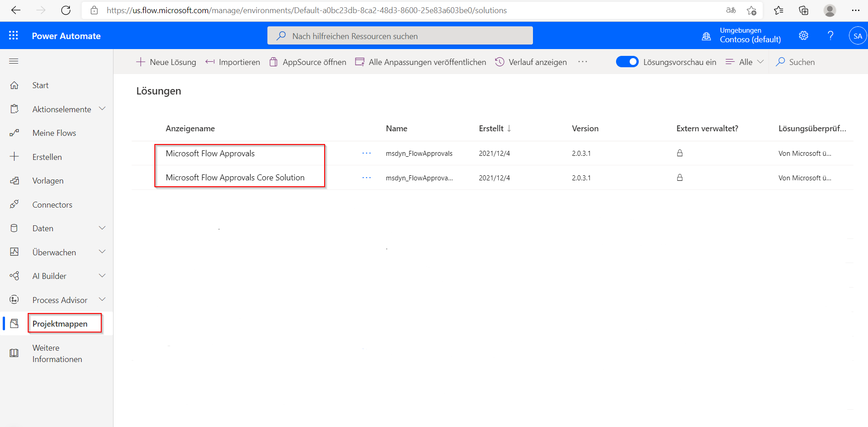Open the Microsoft Flow Approvals solution
Image resolution: width=868 pixels, height=427 pixels.
click(210, 154)
